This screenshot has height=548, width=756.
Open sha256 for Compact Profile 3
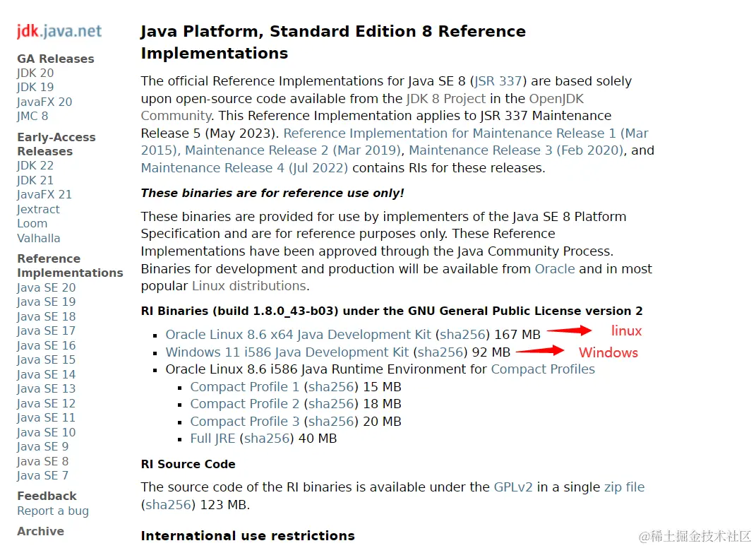(331, 421)
